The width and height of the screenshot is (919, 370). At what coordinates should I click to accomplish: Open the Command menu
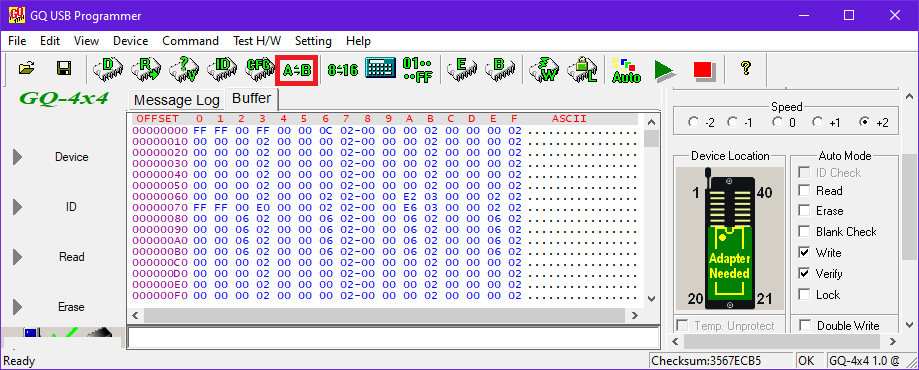click(x=190, y=41)
